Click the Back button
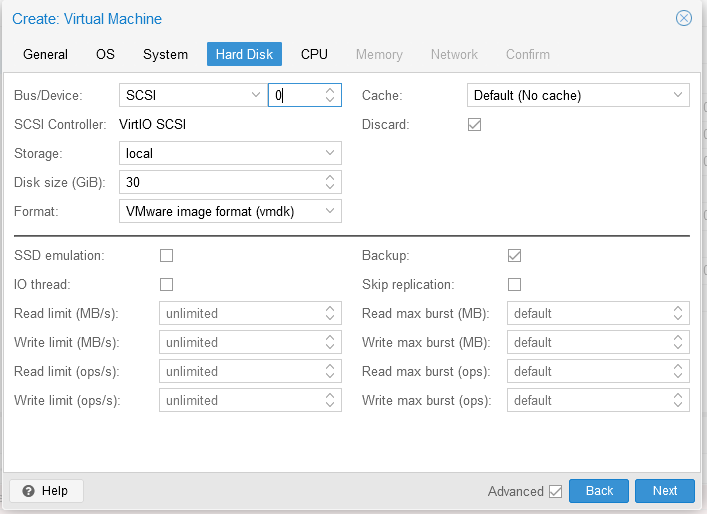Image resolution: width=707 pixels, height=514 pixels. tap(599, 491)
